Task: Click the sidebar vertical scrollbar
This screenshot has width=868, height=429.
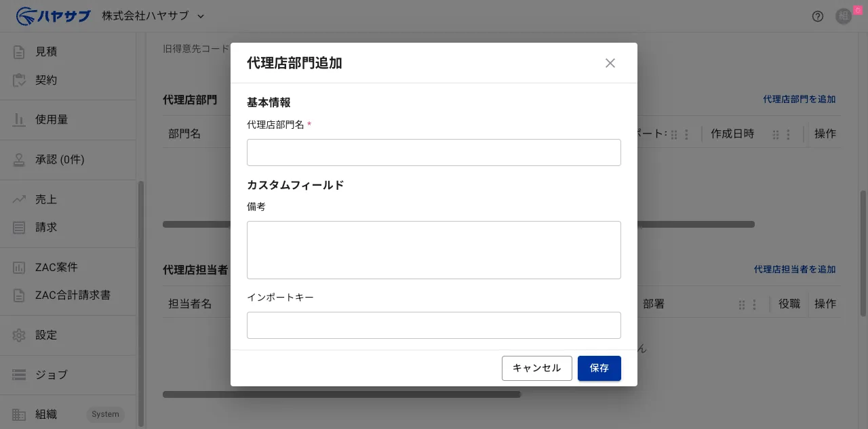Action: coord(141,304)
